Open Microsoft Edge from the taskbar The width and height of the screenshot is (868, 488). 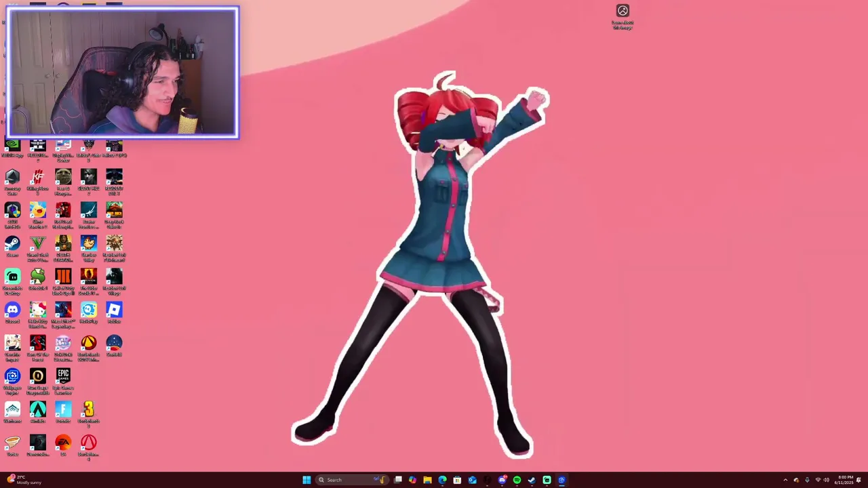click(x=442, y=480)
